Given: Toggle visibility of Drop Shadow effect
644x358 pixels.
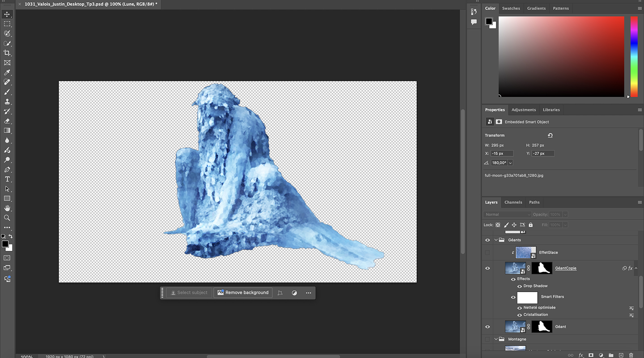Looking at the screenshot, I should pyautogui.click(x=520, y=286).
